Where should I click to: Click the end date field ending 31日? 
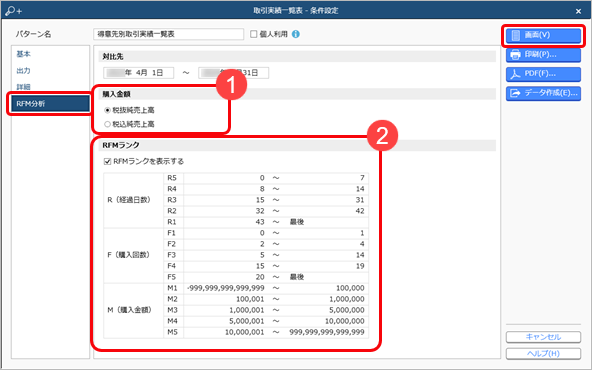[234, 72]
